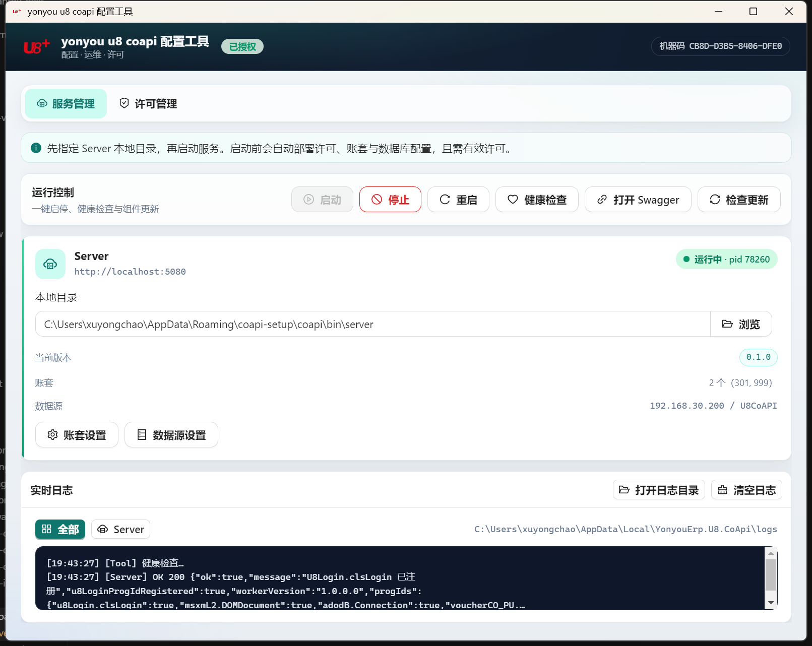This screenshot has height=646, width=812.
Task: Select the 全部 log filter tab
Action: (60, 529)
